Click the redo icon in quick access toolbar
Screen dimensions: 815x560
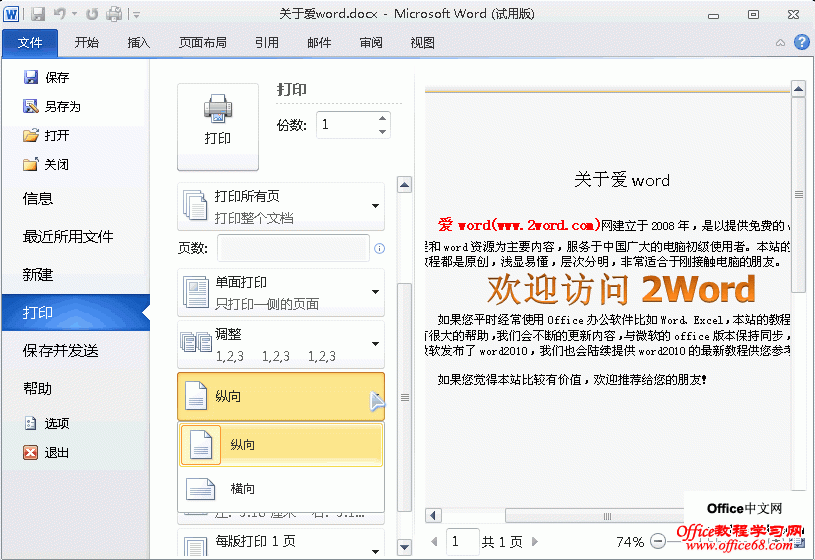point(92,14)
